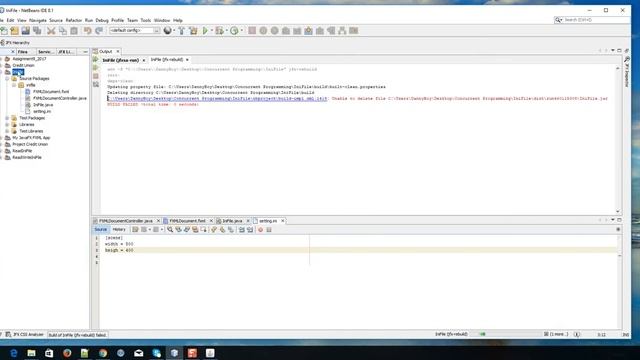Run the project with the green play icon
The width and height of the screenshot is (640, 360).
[x=205, y=31]
